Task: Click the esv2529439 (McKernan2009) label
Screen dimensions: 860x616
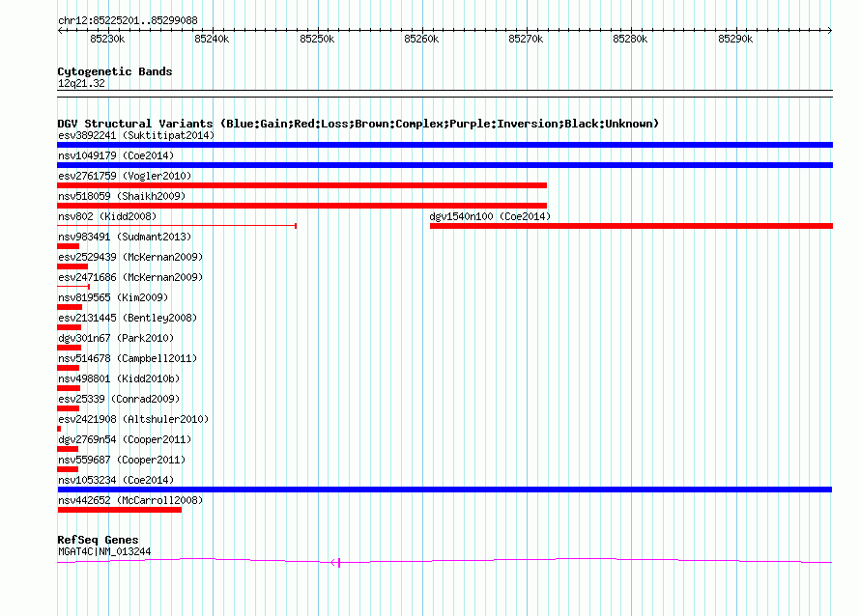Action: pos(130,257)
